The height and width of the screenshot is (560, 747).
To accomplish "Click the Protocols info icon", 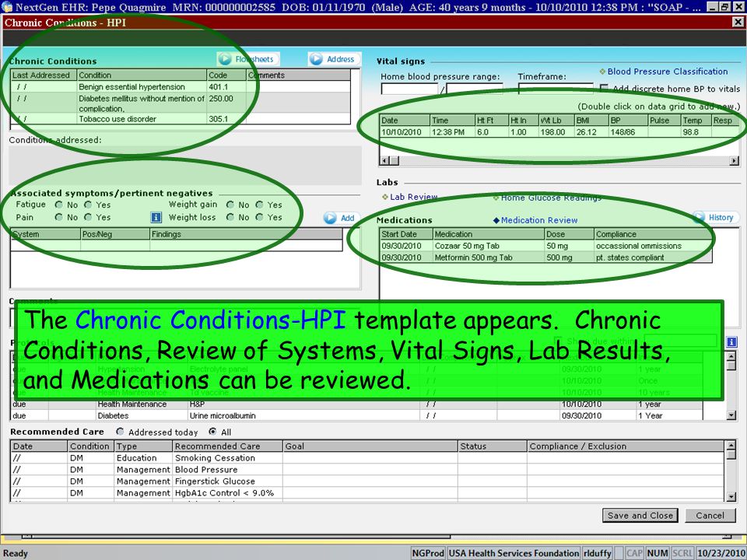I will pos(731,341).
